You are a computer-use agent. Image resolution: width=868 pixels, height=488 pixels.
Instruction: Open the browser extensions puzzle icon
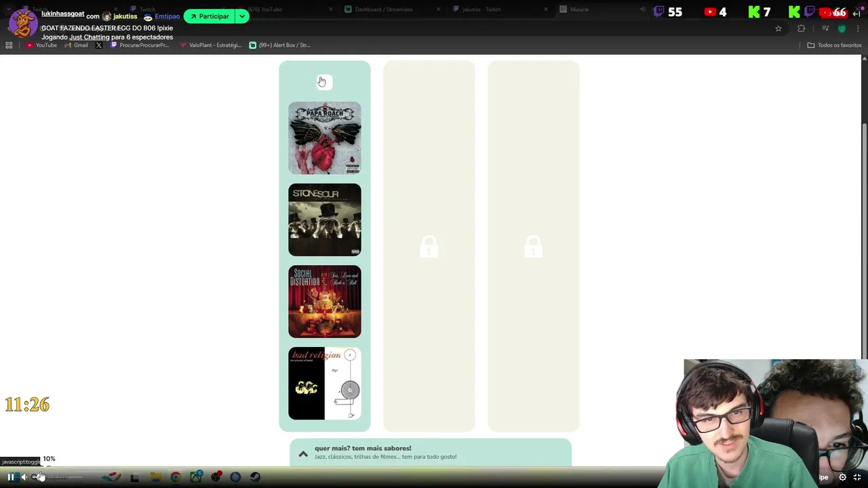pos(802,28)
